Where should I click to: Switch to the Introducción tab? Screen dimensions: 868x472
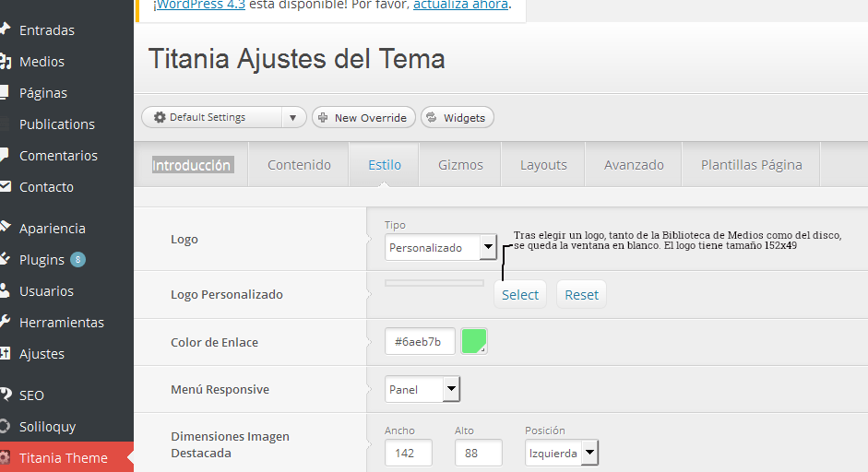pos(192,165)
